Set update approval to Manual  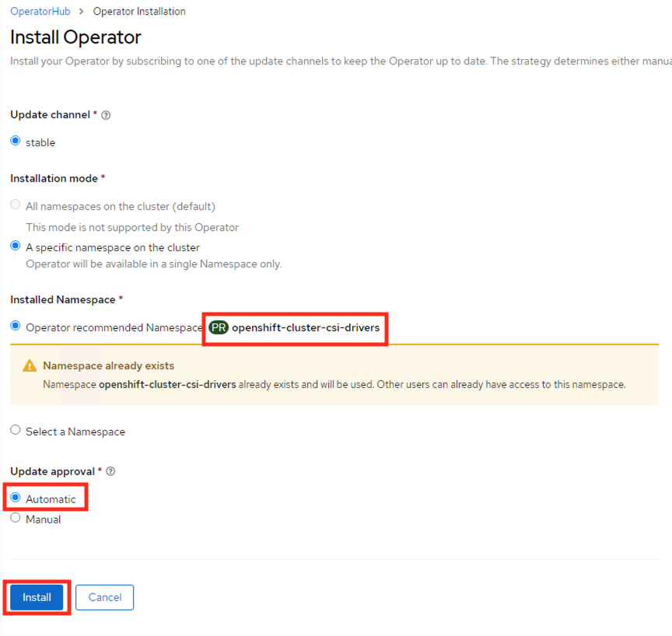point(16,518)
